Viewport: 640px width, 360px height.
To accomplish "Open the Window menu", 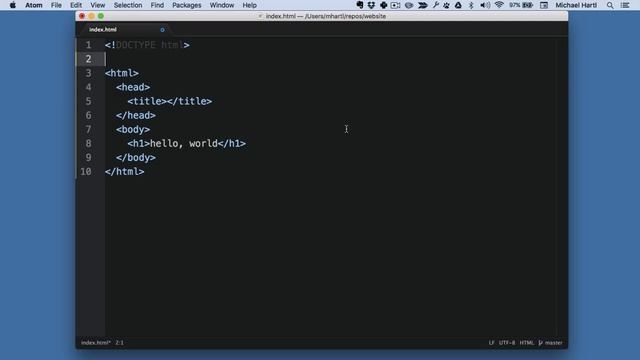I will coord(222,5).
